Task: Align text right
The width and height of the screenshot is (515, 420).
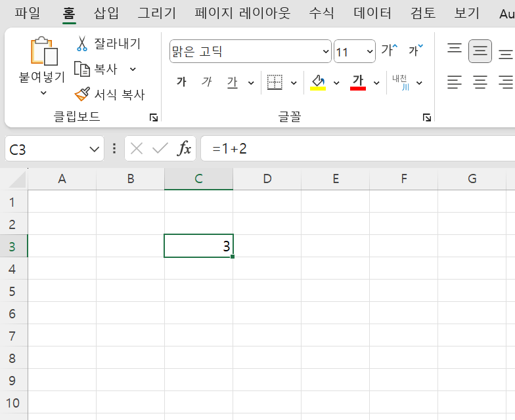Action: [x=506, y=82]
